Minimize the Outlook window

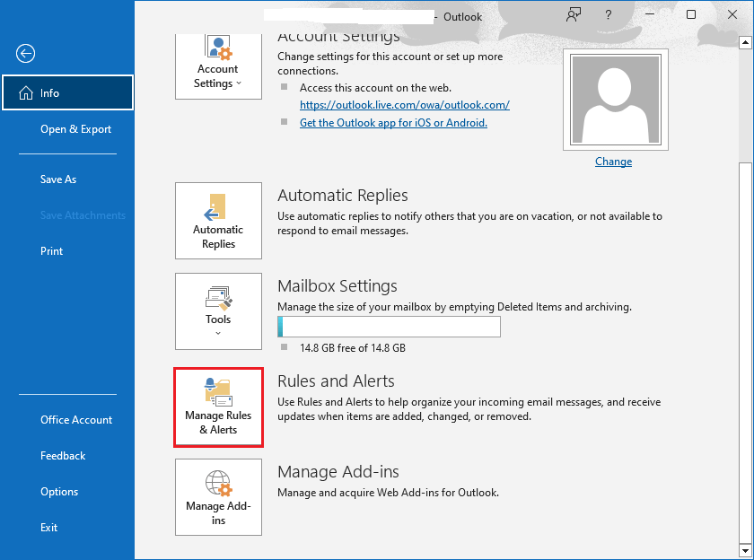click(x=650, y=15)
